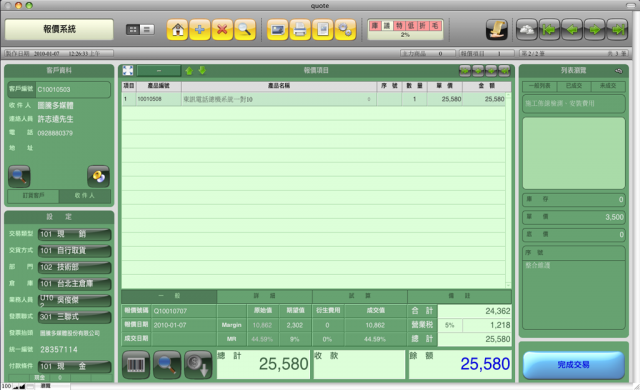
Task: Toggle the 低 indicator box
Action: pos(411,26)
